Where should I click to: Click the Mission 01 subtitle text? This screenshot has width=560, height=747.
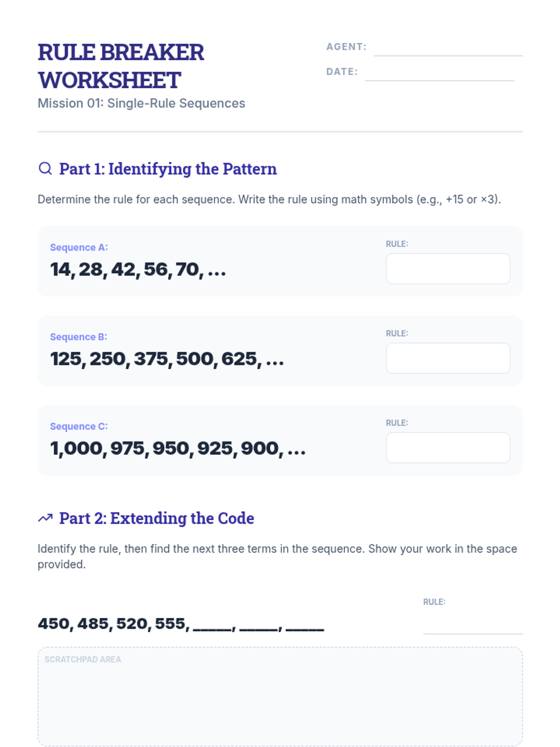coord(141,103)
